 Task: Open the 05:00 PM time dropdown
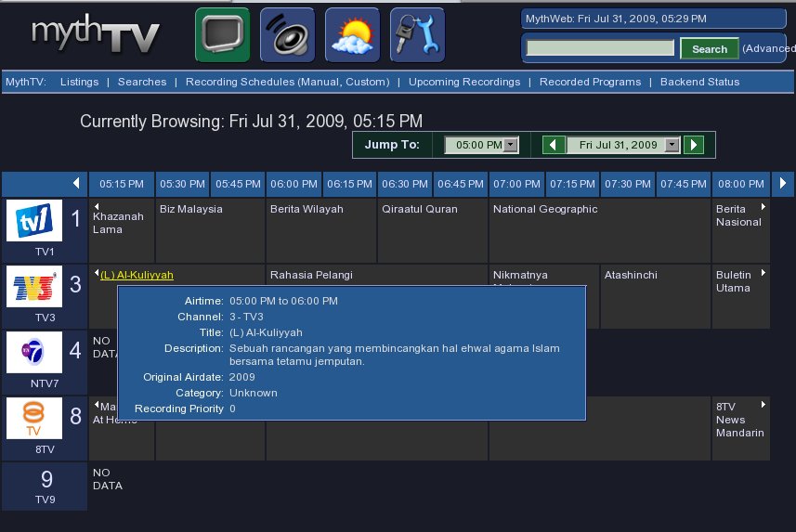481,145
